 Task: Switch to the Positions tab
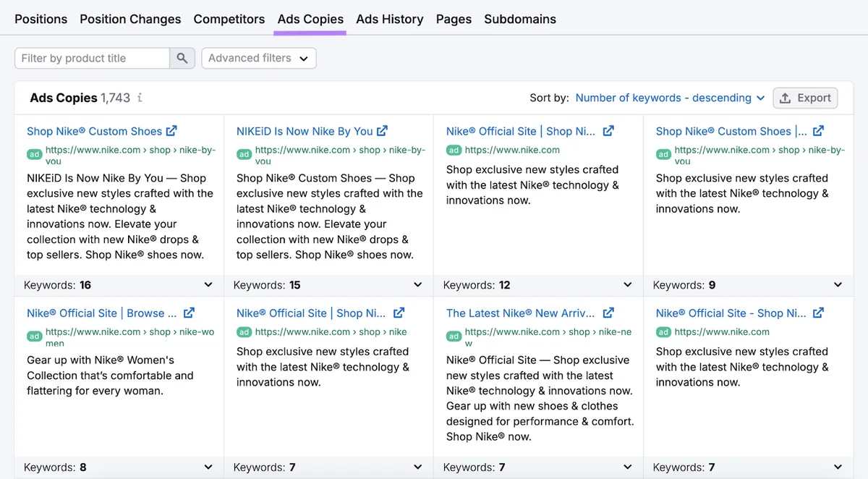coord(41,20)
